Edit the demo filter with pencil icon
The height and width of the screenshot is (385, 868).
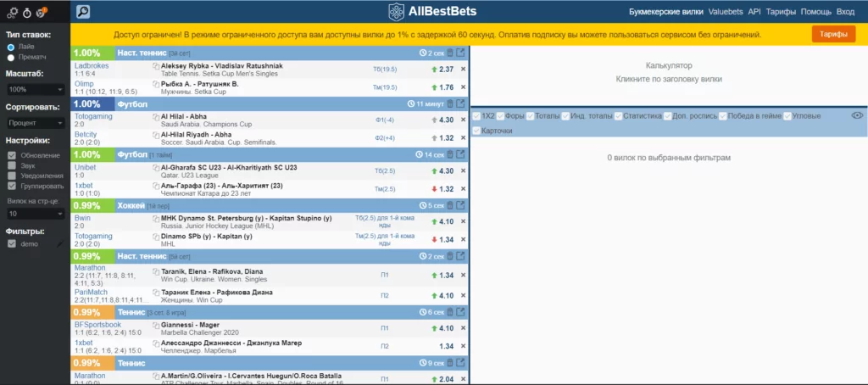coord(60,244)
